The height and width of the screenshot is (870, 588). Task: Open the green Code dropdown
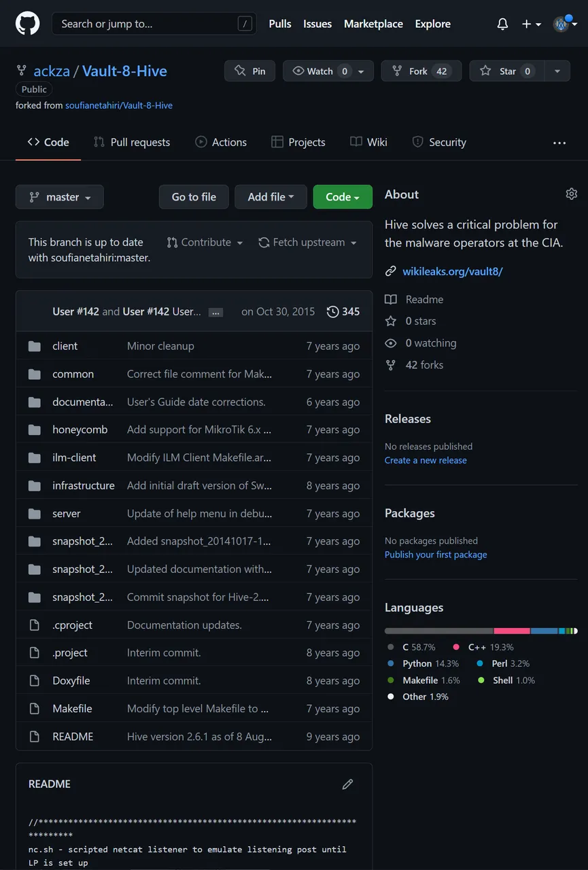[x=343, y=196]
